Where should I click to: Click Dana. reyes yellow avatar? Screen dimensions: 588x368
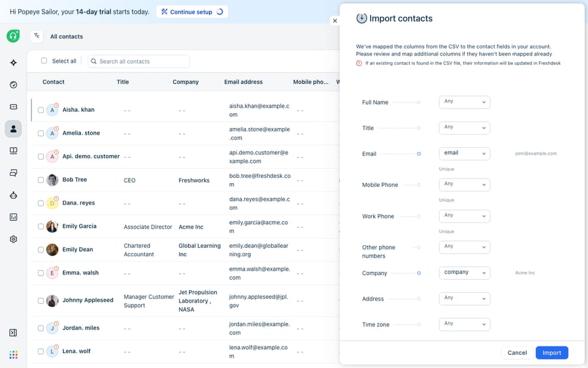pyautogui.click(x=52, y=203)
